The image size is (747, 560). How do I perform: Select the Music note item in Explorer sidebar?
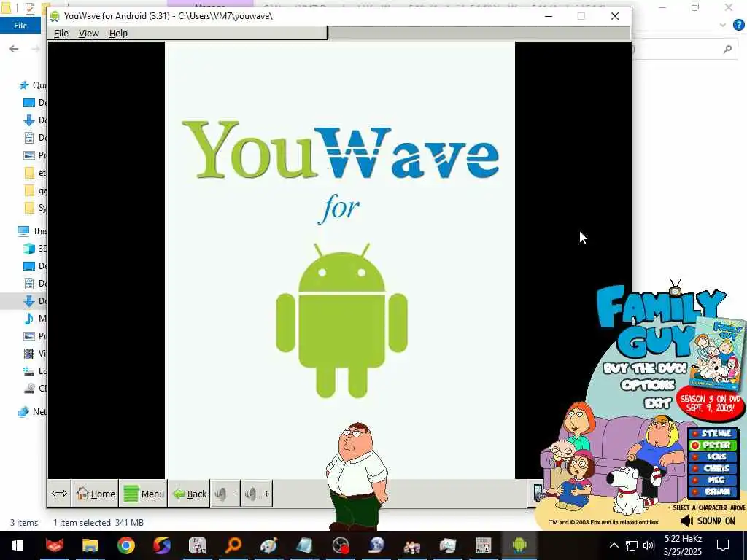click(x=29, y=319)
